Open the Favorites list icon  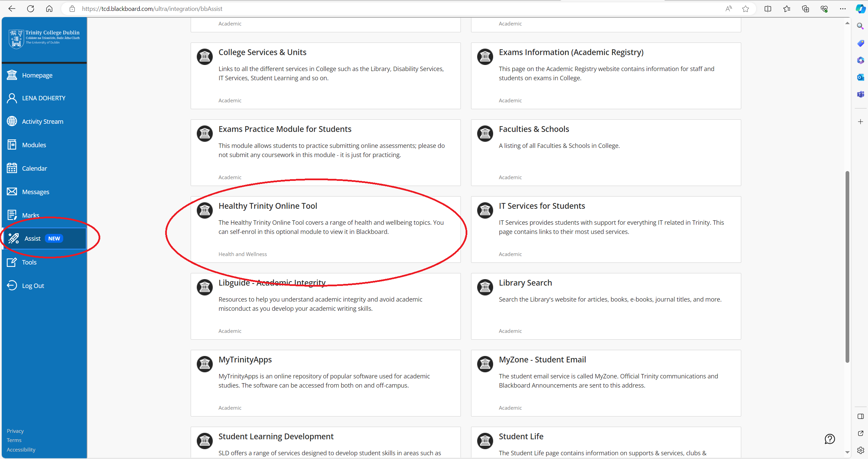[786, 9]
